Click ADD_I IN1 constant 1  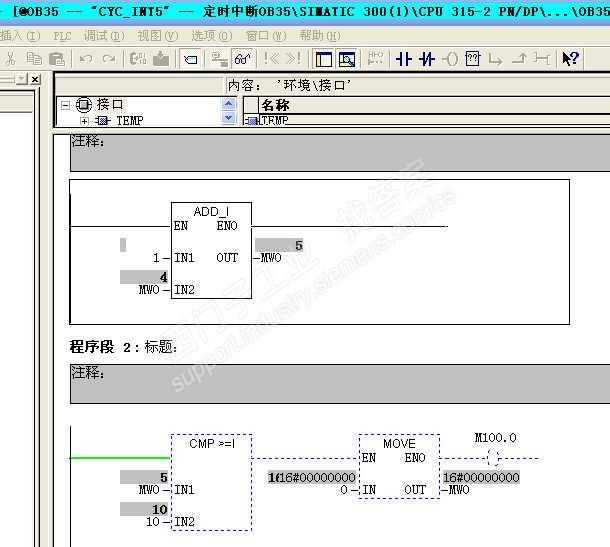click(x=156, y=258)
